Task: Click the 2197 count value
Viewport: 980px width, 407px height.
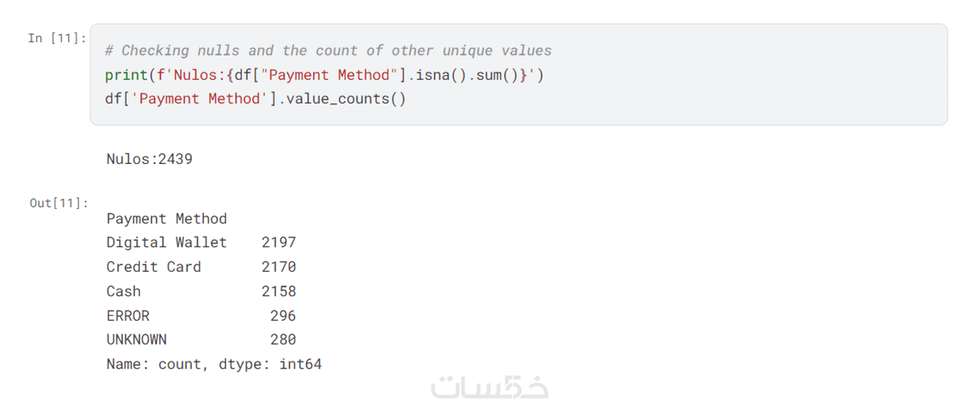Action: pos(279,242)
